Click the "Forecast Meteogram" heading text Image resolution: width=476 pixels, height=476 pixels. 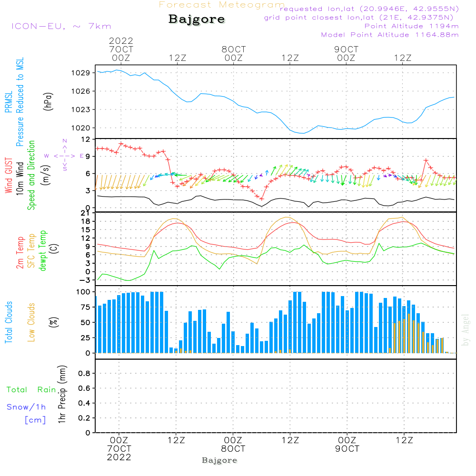click(x=222, y=5)
